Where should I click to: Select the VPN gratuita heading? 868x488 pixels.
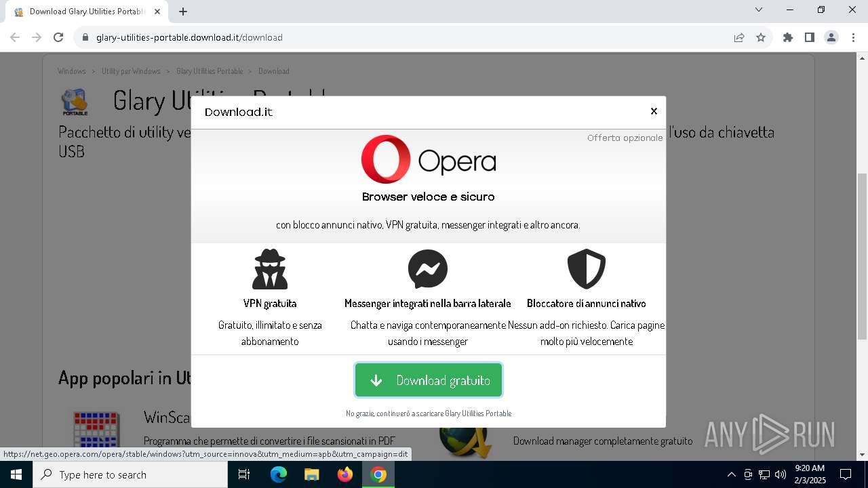pos(270,304)
